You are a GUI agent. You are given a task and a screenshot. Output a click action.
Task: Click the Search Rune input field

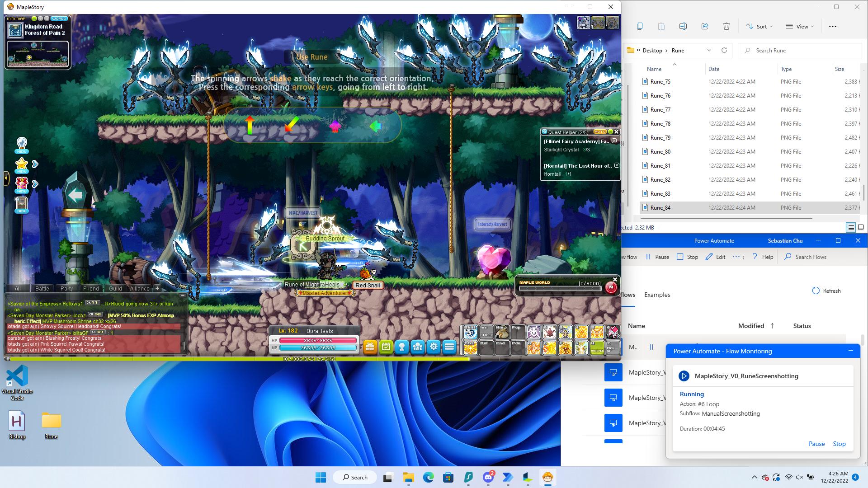click(800, 50)
